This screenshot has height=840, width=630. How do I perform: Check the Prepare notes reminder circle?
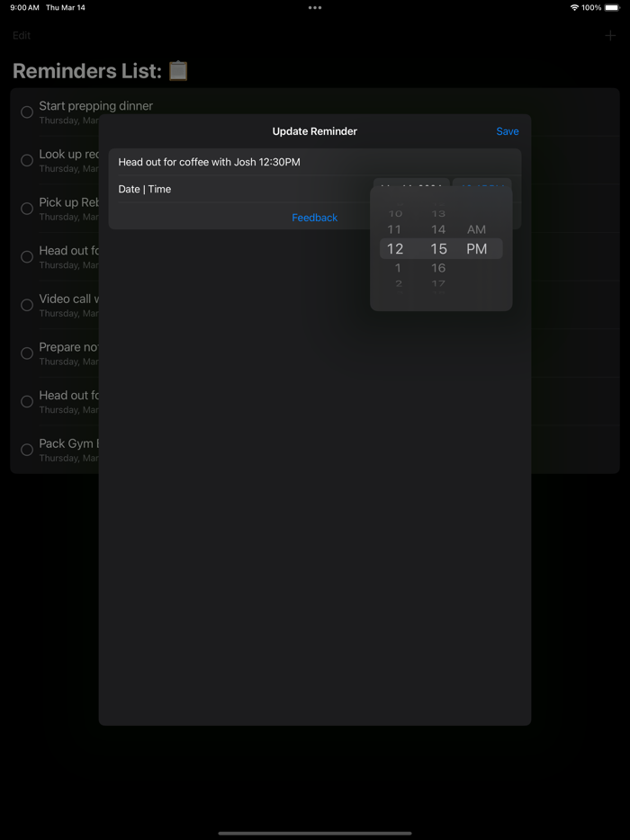(x=27, y=353)
